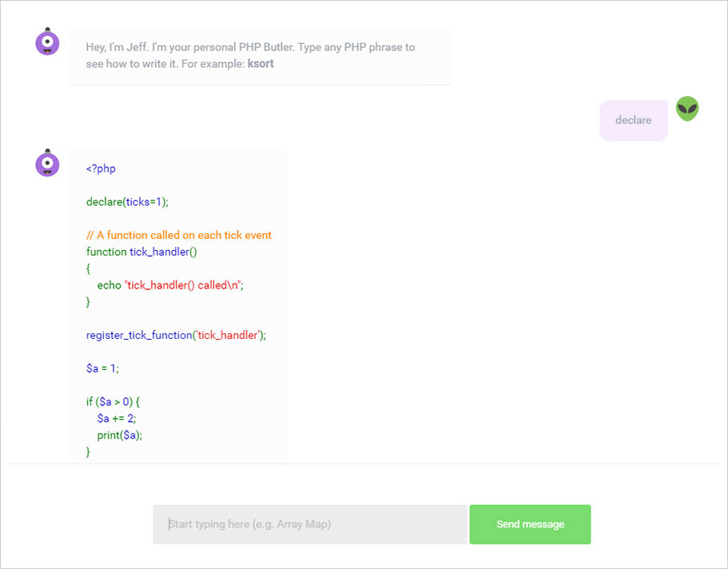The height and width of the screenshot is (569, 728).
Task: Click the 'function tick_handler()' line
Action: click(141, 252)
